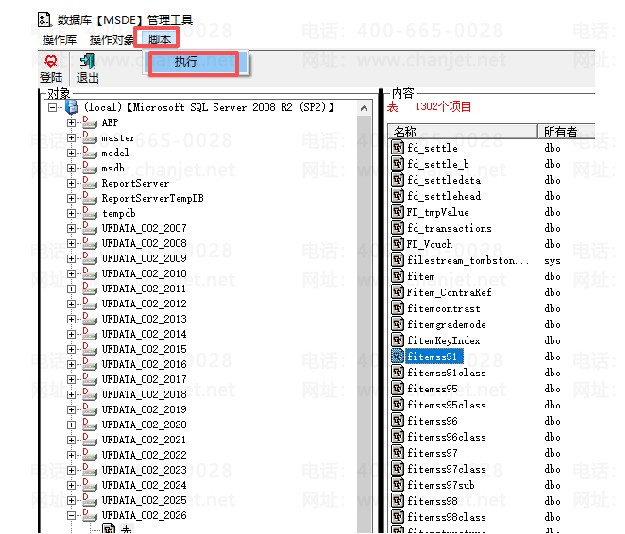625x534 pixels.
Task: Select the UFDATA_002_2012 database
Action: tap(144, 304)
